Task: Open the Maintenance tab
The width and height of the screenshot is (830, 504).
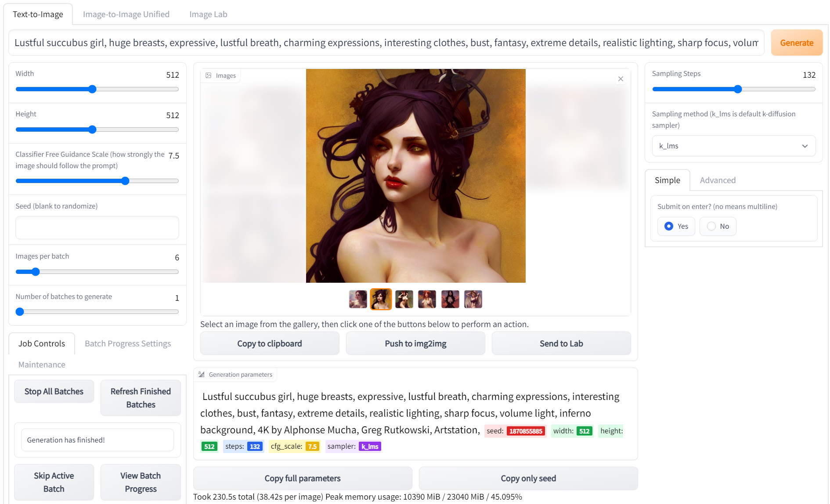Action: [x=42, y=364]
